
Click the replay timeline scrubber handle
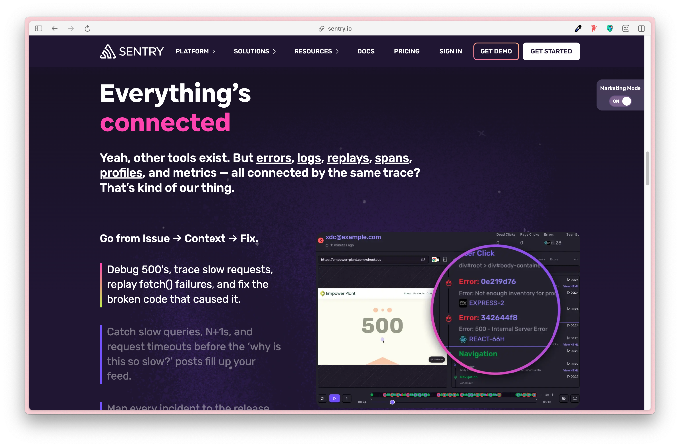(x=392, y=402)
